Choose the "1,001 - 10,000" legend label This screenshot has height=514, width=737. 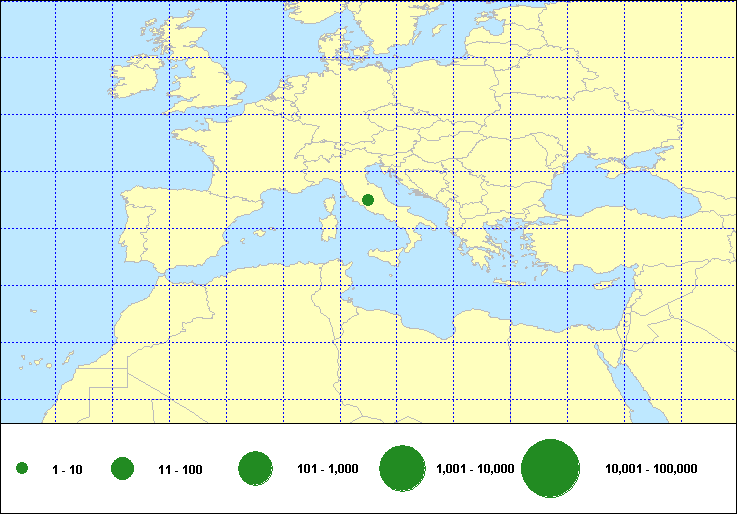[x=476, y=469]
